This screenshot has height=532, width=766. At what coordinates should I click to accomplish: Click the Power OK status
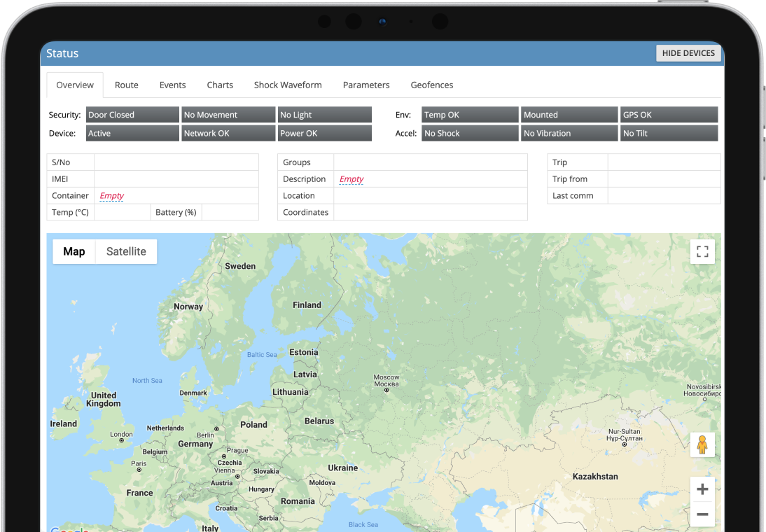(324, 134)
